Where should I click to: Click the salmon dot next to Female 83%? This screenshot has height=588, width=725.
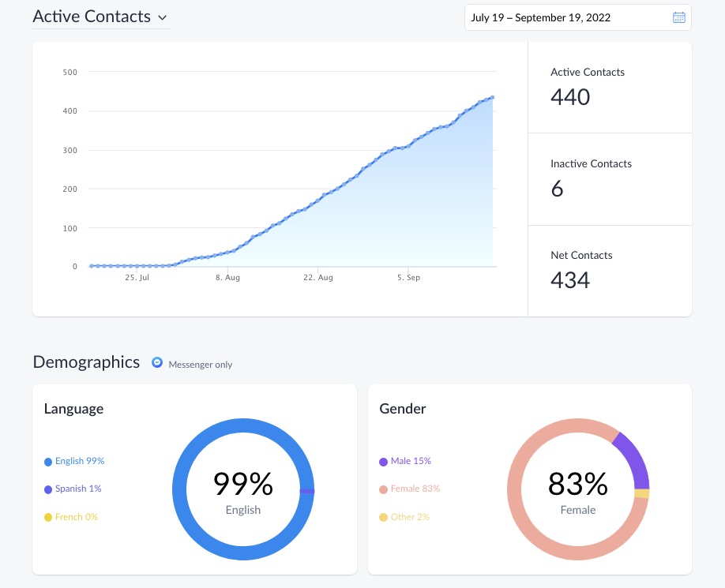pyautogui.click(x=383, y=489)
